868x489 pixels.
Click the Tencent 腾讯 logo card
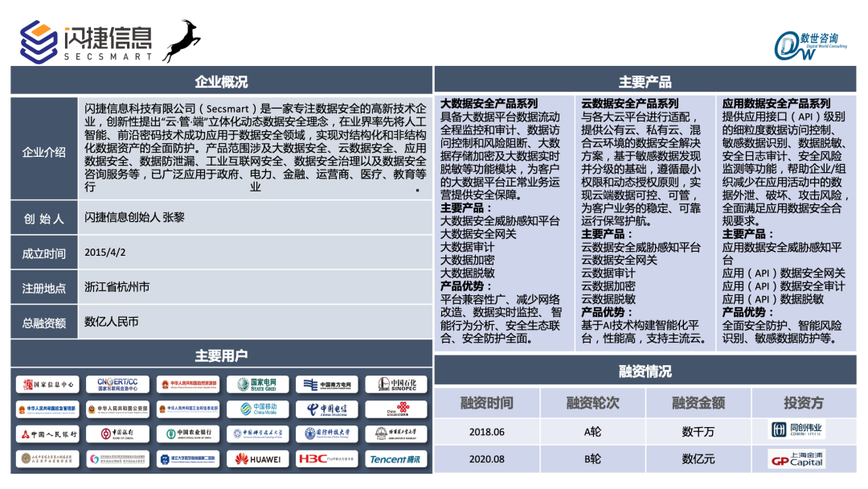[396, 459]
